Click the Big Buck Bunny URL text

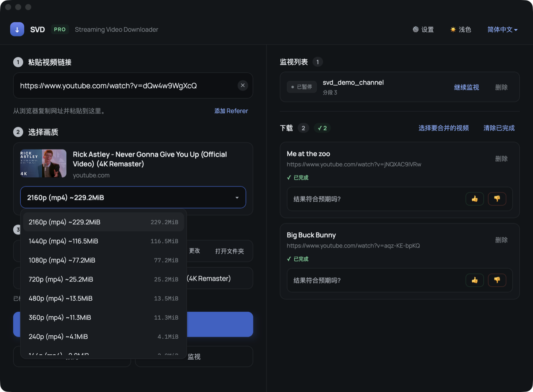pyautogui.click(x=353, y=246)
